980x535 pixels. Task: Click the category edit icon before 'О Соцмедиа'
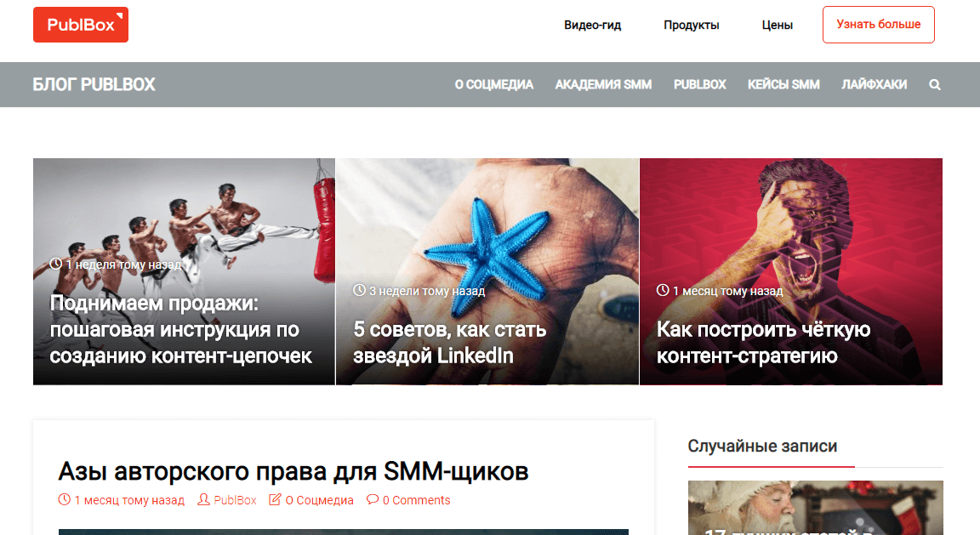pos(275,499)
